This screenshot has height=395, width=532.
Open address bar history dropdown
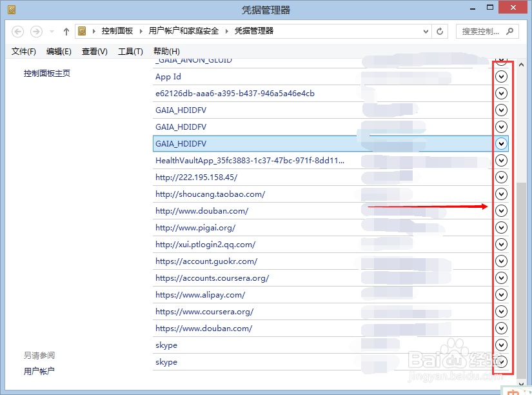click(x=426, y=32)
